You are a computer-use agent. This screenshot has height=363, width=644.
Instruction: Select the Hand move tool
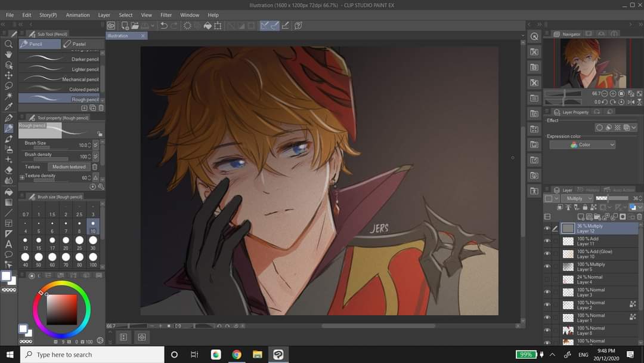coord(8,54)
